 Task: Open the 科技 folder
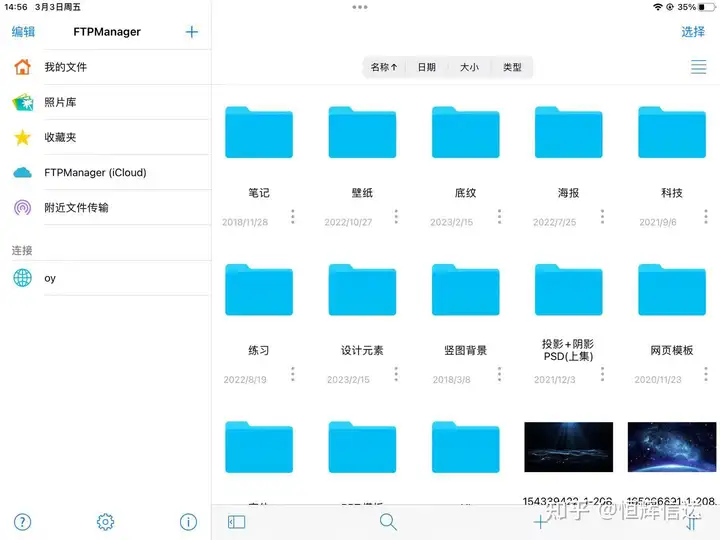[x=672, y=132]
